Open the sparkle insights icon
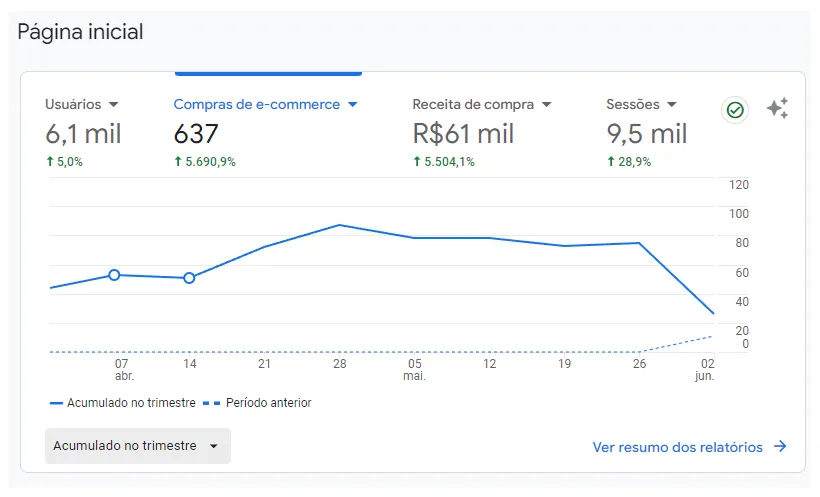Viewport: 820px width, 497px height. coord(777,108)
